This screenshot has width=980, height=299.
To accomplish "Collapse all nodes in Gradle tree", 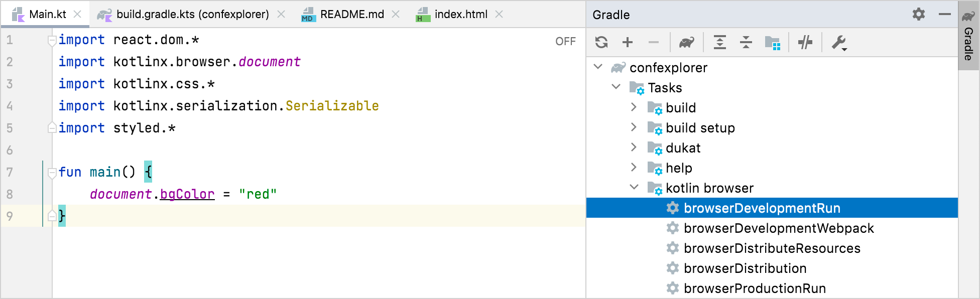I will point(746,42).
